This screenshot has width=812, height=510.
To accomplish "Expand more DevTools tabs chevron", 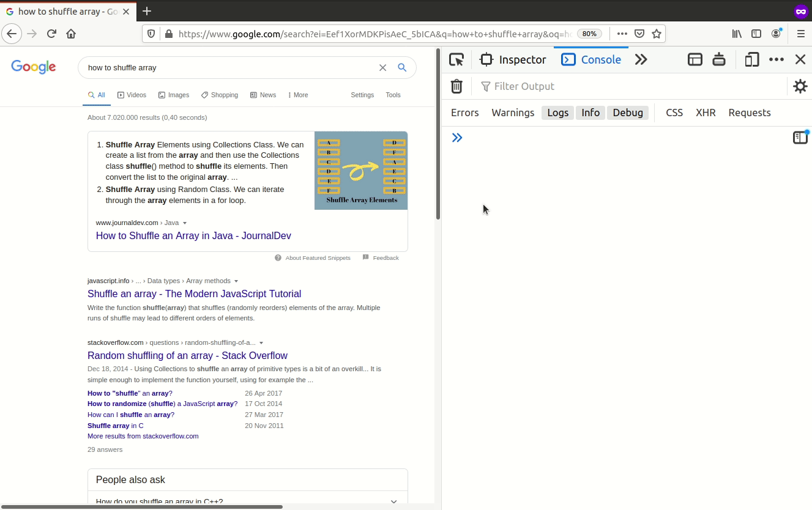I will pos(641,59).
